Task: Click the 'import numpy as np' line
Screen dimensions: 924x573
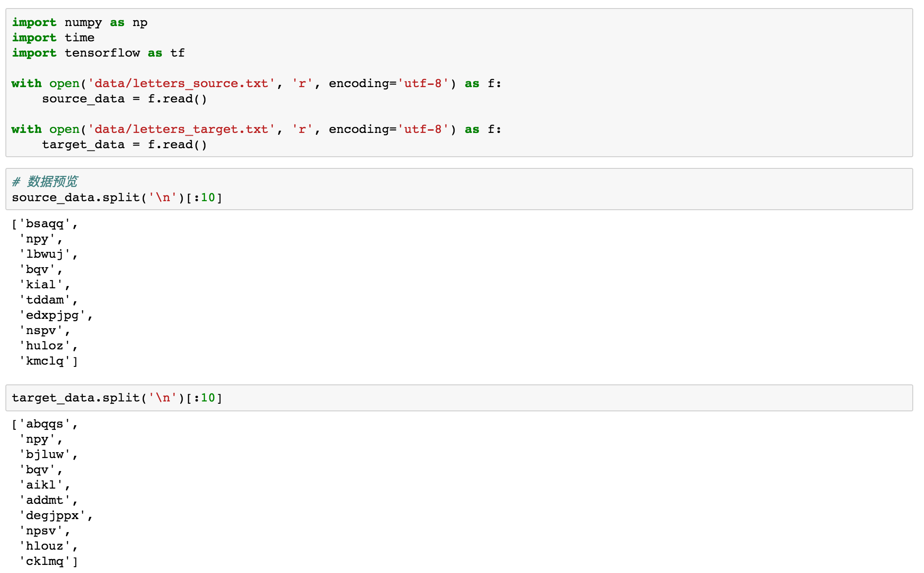Action: [x=80, y=22]
